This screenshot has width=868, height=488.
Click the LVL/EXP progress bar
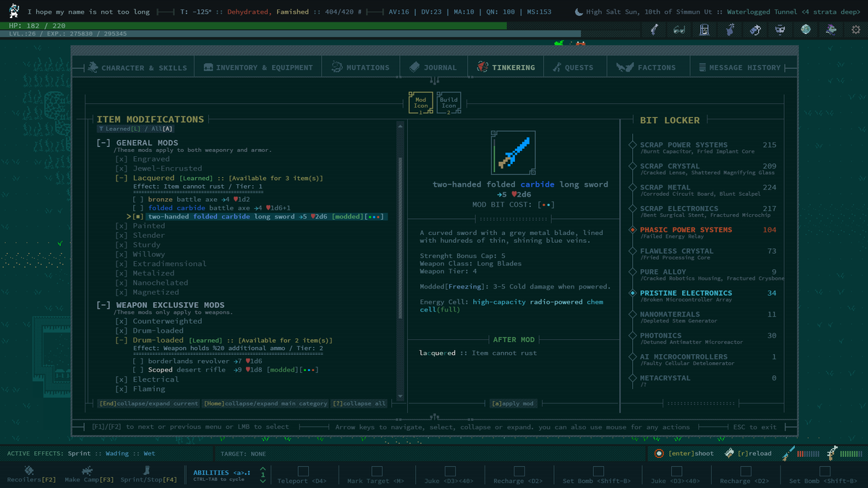click(290, 34)
